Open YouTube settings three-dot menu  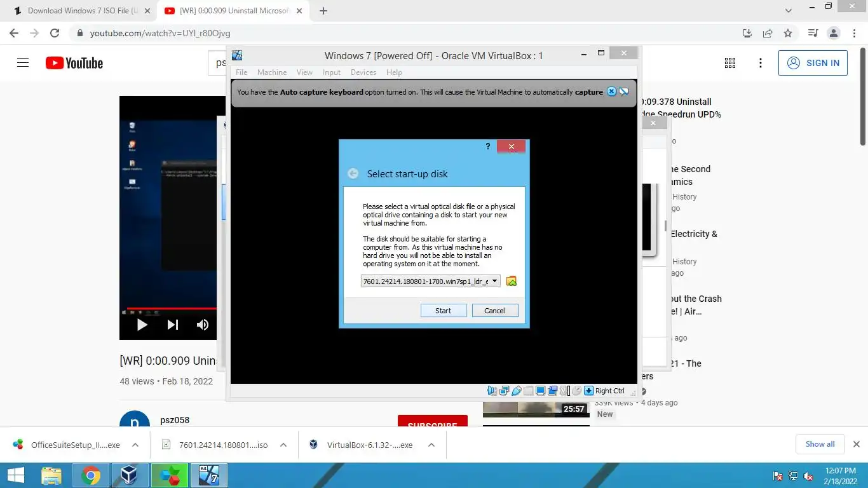[761, 63]
